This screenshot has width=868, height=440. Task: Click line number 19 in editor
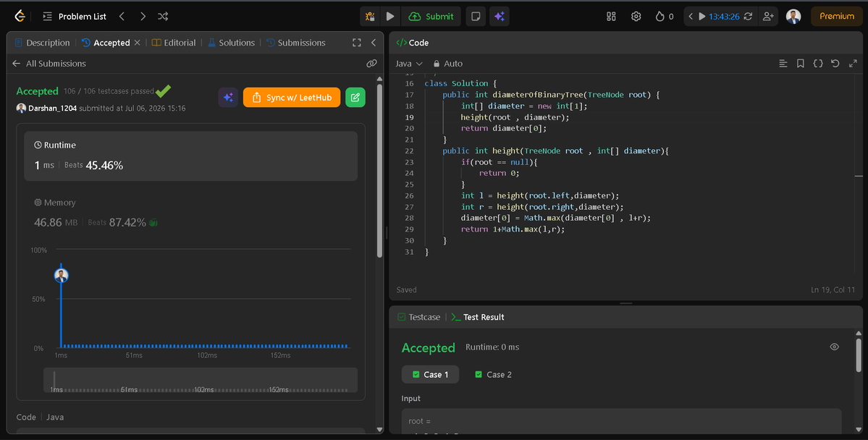(409, 117)
